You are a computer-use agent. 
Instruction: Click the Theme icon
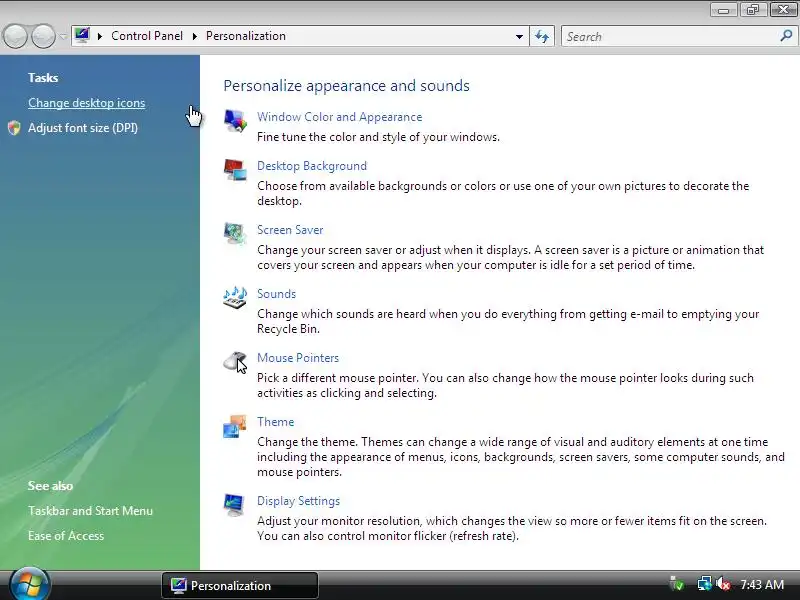pyautogui.click(x=235, y=426)
